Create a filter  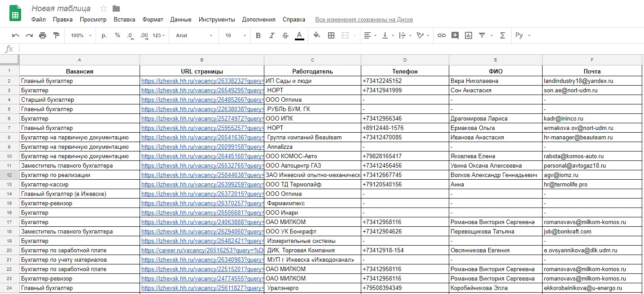point(482,35)
